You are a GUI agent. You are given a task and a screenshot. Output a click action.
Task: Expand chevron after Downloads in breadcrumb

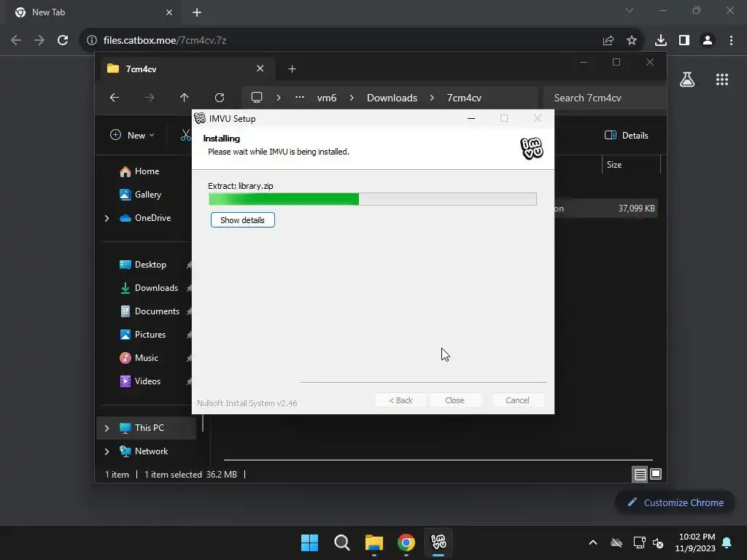432,98
